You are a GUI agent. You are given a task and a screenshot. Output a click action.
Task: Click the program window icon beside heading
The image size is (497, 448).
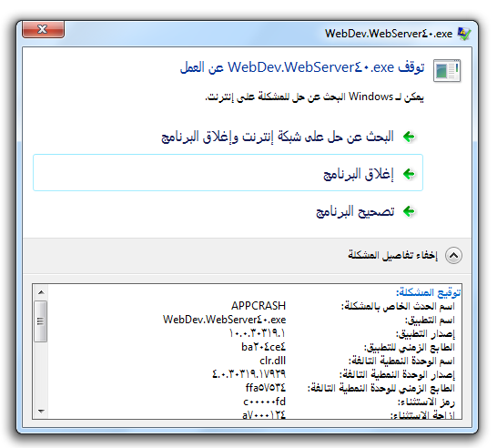(447, 71)
